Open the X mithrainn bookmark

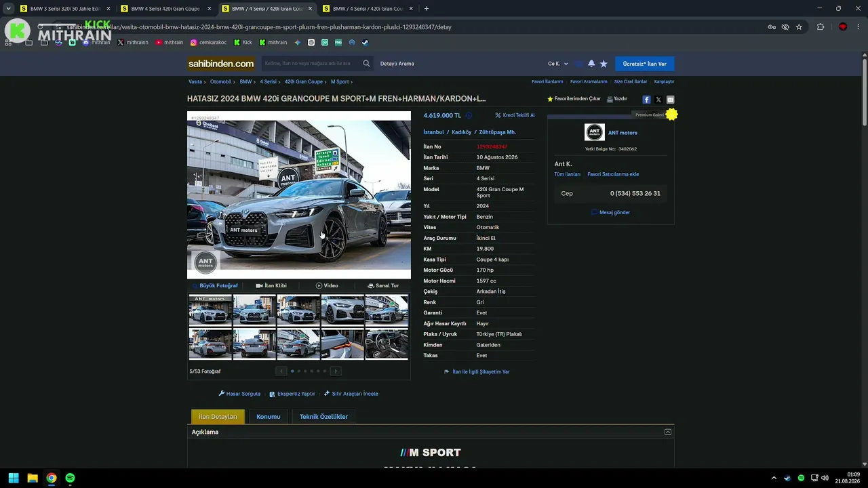(132, 42)
